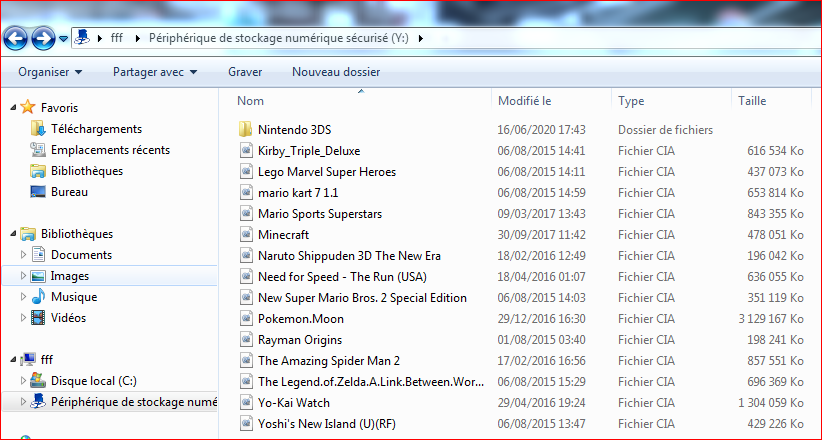This screenshot has width=822, height=440.
Task: Open the 'Partager avec' menu
Action: 155,72
